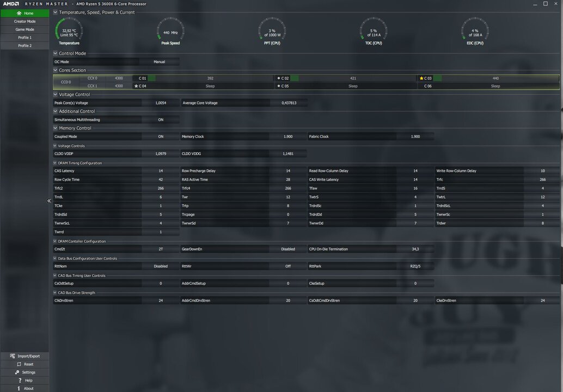Click the TDC (CPU) gauge dial
Viewport: 563px width, 392px height.
374,29
